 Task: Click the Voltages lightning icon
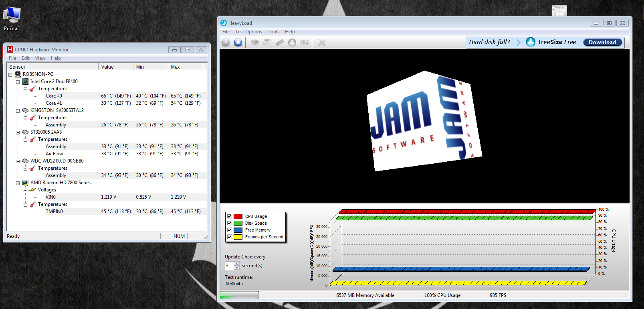[33, 190]
